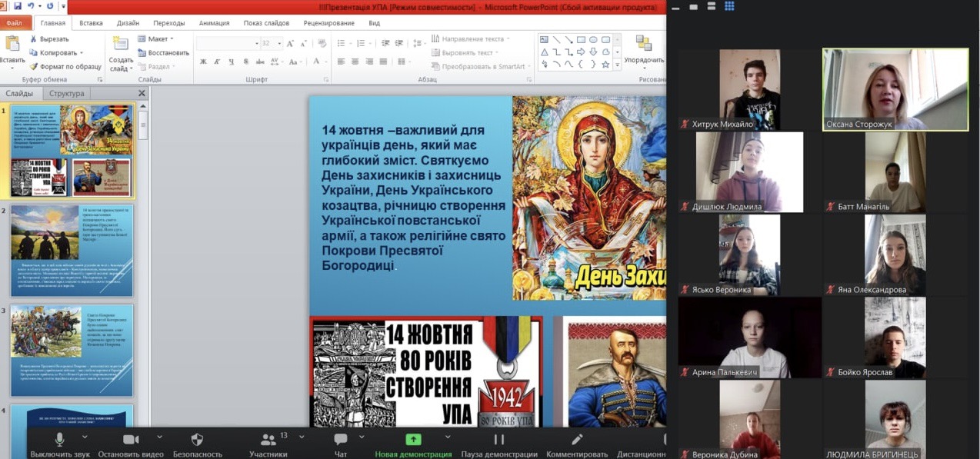Open the Zoom Чат panel
The width and height of the screenshot is (980, 459).
(341, 444)
